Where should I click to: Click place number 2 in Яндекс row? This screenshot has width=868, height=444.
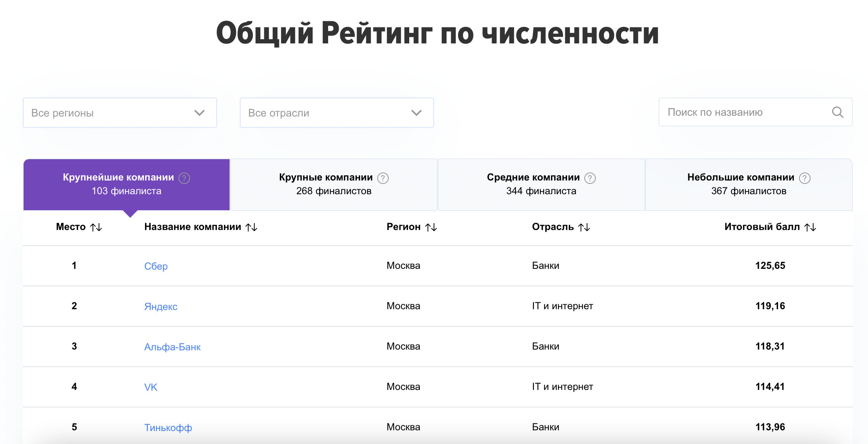(74, 306)
